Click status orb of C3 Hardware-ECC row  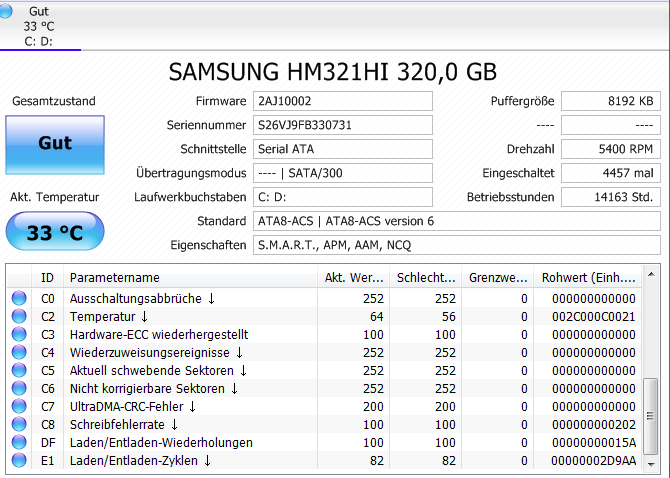19,334
